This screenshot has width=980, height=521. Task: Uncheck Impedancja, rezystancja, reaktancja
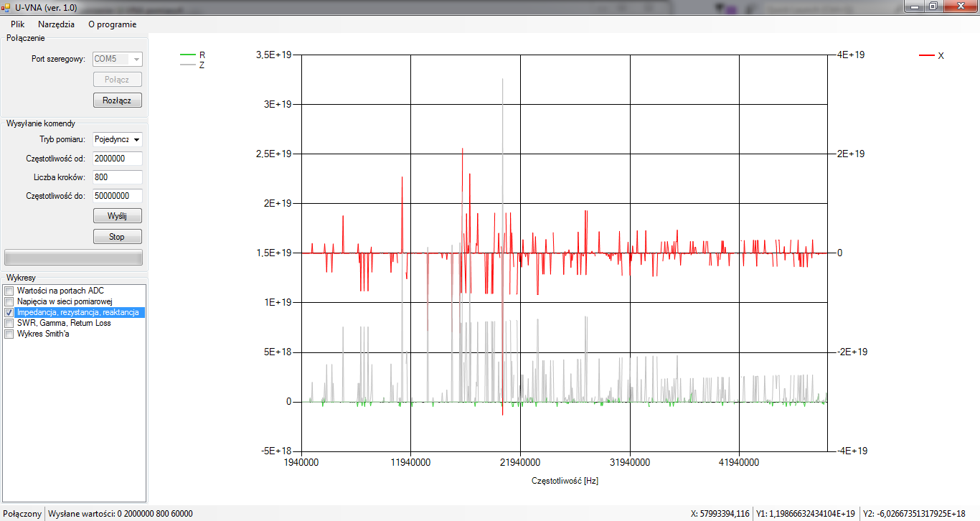pyautogui.click(x=9, y=313)
